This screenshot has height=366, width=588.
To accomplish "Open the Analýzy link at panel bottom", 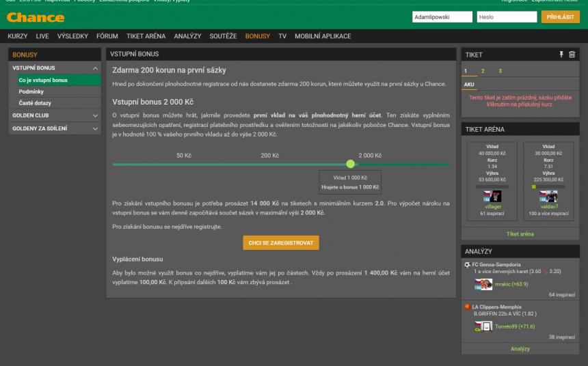I will (x=520, y=349).
